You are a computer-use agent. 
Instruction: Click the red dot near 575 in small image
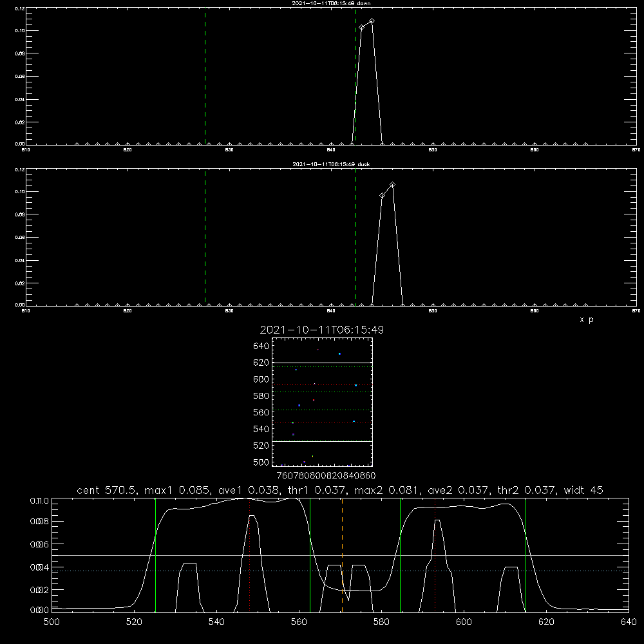(314, 400)
